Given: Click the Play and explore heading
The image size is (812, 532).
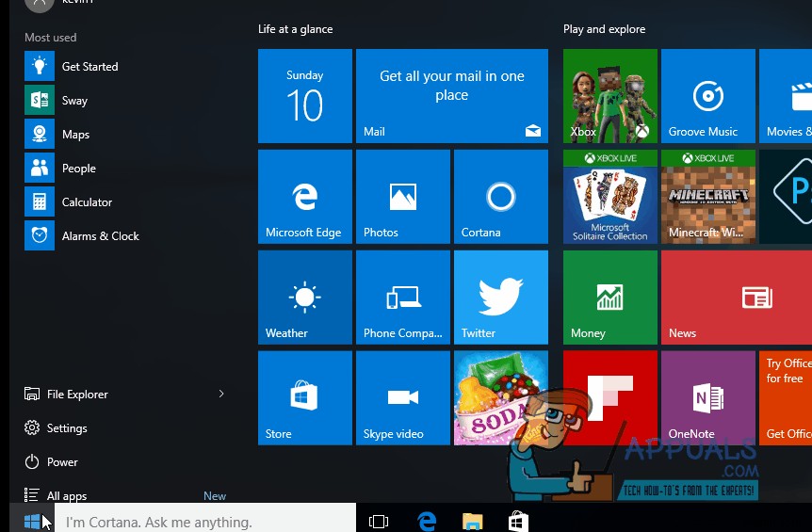Looking at the screenshot, I should 605,29.
